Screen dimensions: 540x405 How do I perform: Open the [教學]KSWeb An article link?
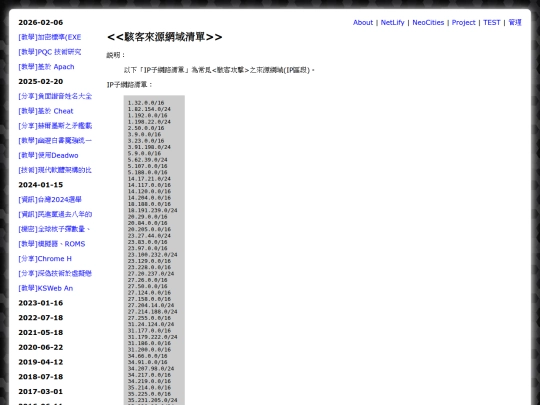pos(46,288)
